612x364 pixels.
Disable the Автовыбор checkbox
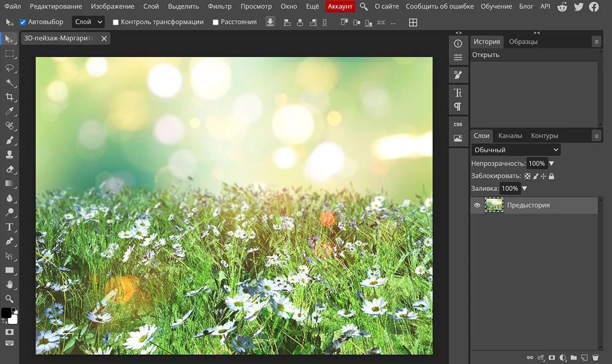(x=23, y=22)
